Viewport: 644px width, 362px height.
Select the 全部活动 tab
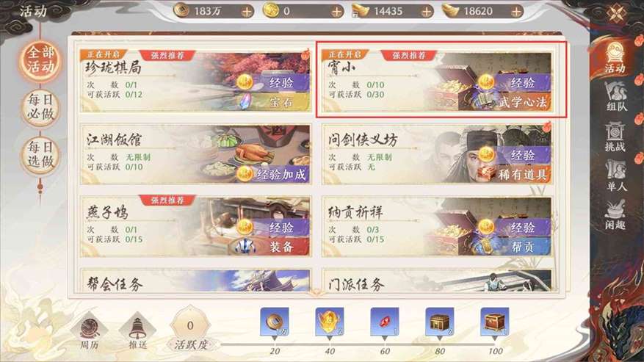(x=40, y=59)
